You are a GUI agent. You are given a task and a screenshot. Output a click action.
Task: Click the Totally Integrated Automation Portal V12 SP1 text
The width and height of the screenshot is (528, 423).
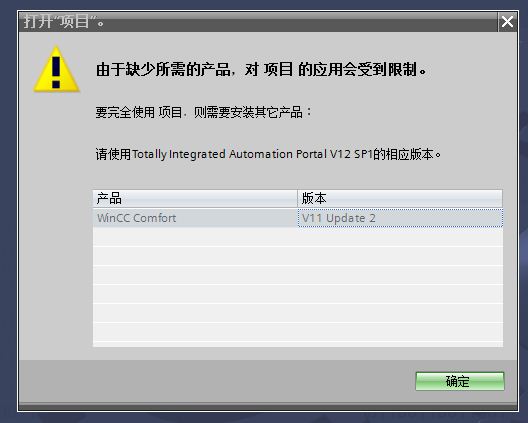[x=252, y=154]
